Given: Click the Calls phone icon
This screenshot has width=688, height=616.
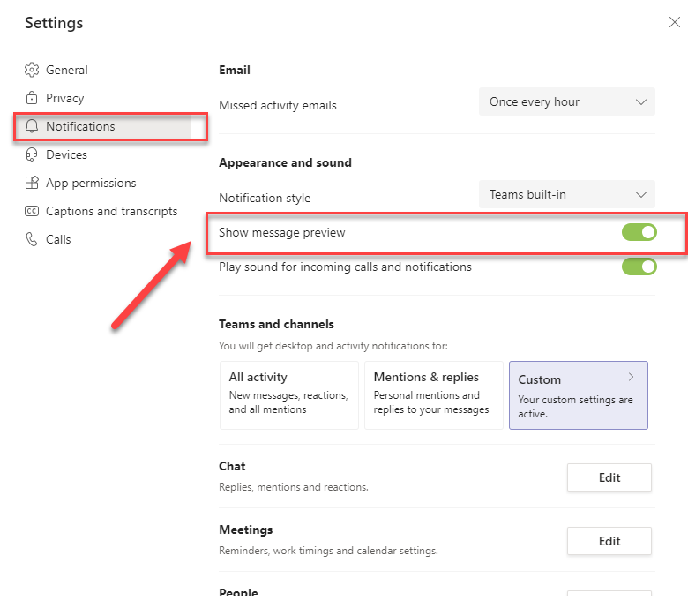Looking at the screenshot, I should tap(32, 239).
